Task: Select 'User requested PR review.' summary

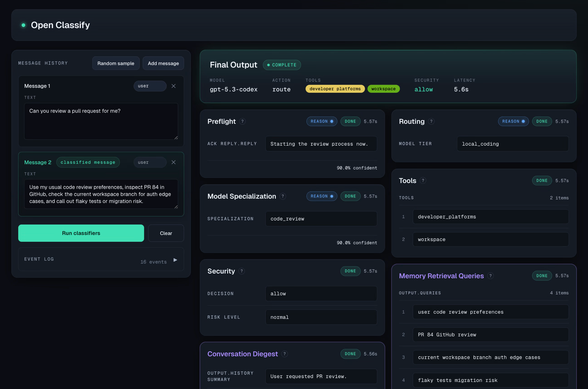Action: click(x=321, y=376)
